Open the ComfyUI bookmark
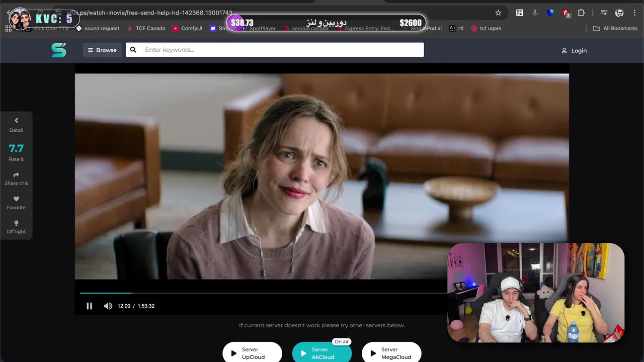 [187, 28]
